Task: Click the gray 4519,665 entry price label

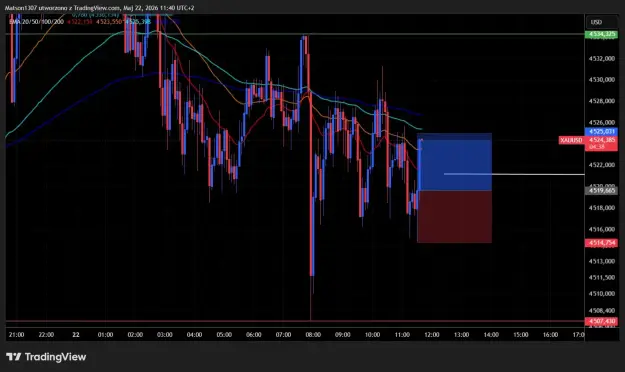Action: click(x=601, y=191)
